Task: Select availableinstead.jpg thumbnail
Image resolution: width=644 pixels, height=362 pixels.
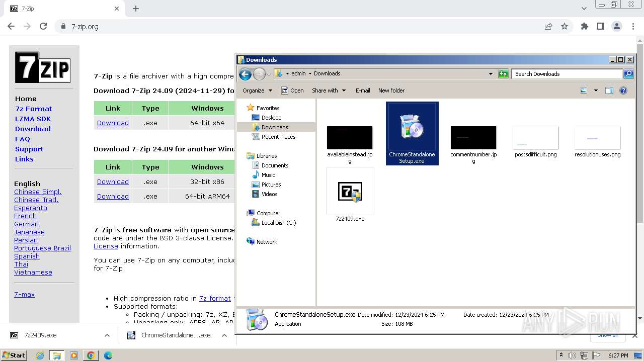Action: (x=350, y=137)
